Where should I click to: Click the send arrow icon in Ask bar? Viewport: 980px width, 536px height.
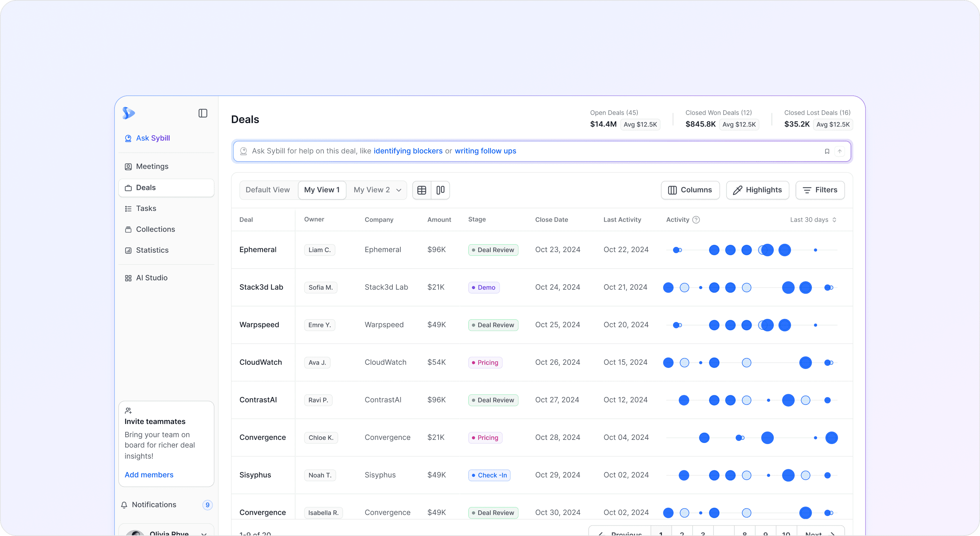coord(840,151)
